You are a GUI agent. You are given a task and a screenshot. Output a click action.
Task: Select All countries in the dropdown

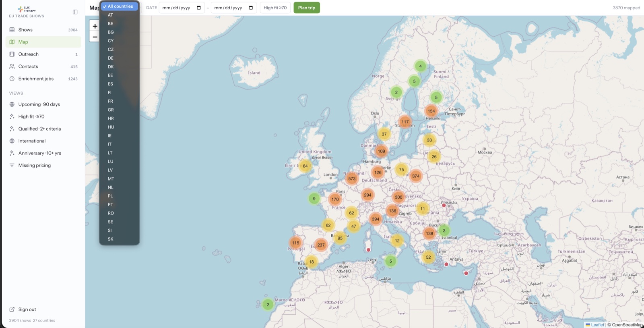[120, 6]
